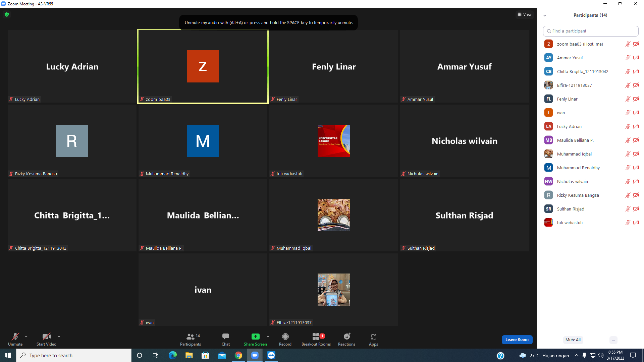The image size is (644, 362).
Task: Select Muhammad Iqbal video tile
Action: click(x=334, y=215)
